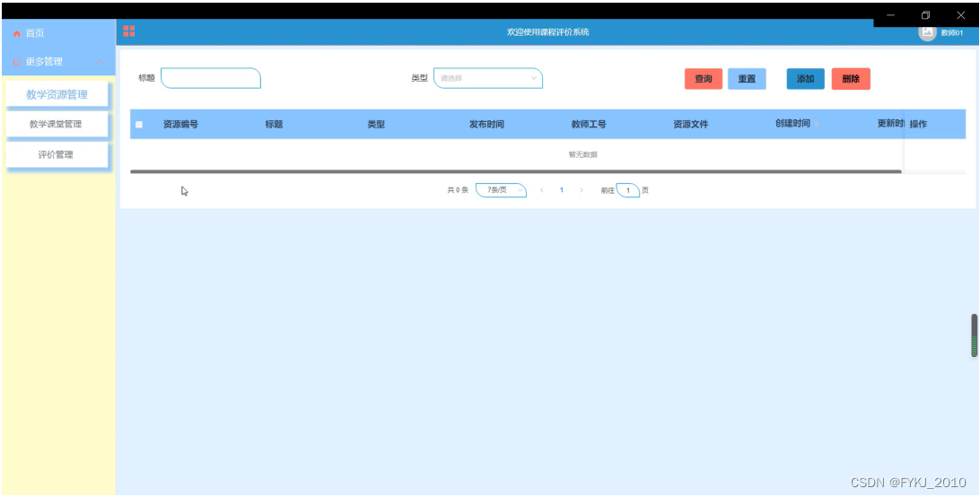980x497 pixels.
Task: Open the user avatar image
Action: (927, 32)
